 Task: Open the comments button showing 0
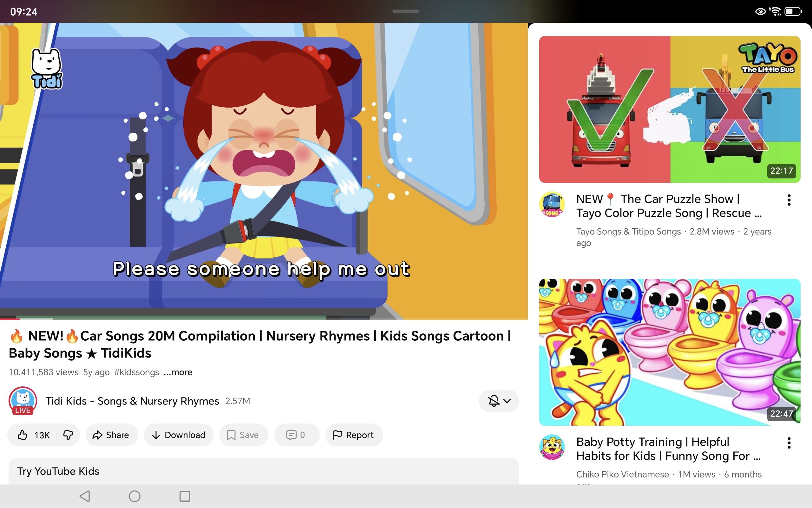296,435
